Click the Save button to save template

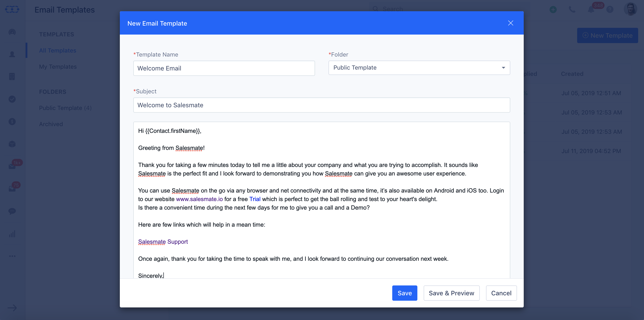(x=405, y=293)
